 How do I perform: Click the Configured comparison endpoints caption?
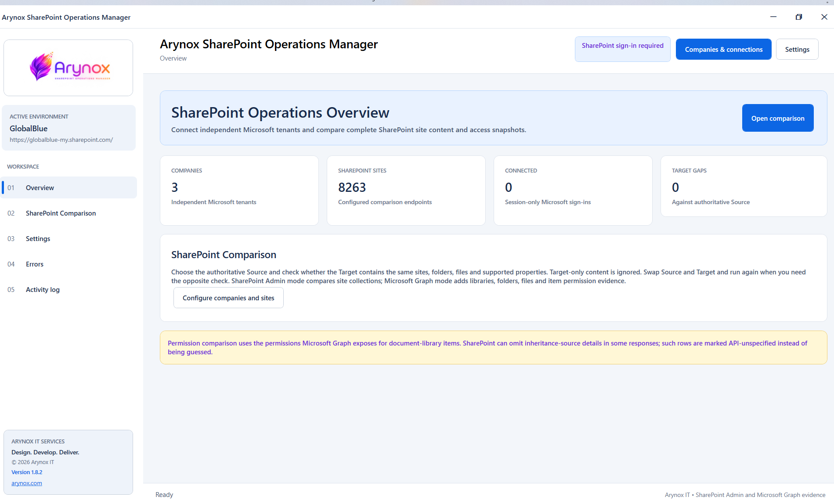tap(385, 202)
